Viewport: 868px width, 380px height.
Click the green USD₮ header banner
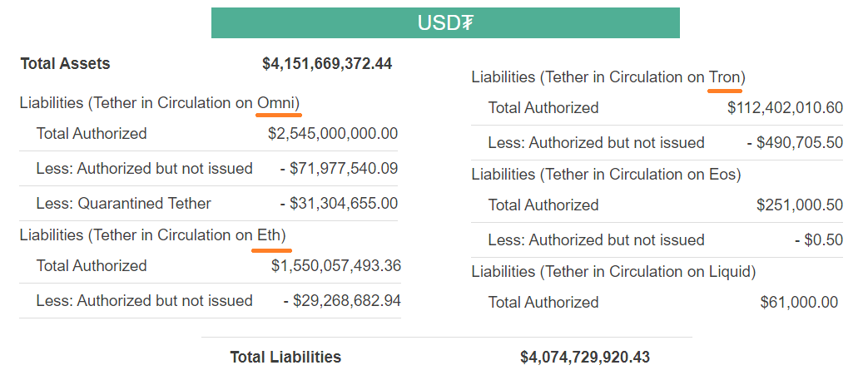(x=445, y=22)
